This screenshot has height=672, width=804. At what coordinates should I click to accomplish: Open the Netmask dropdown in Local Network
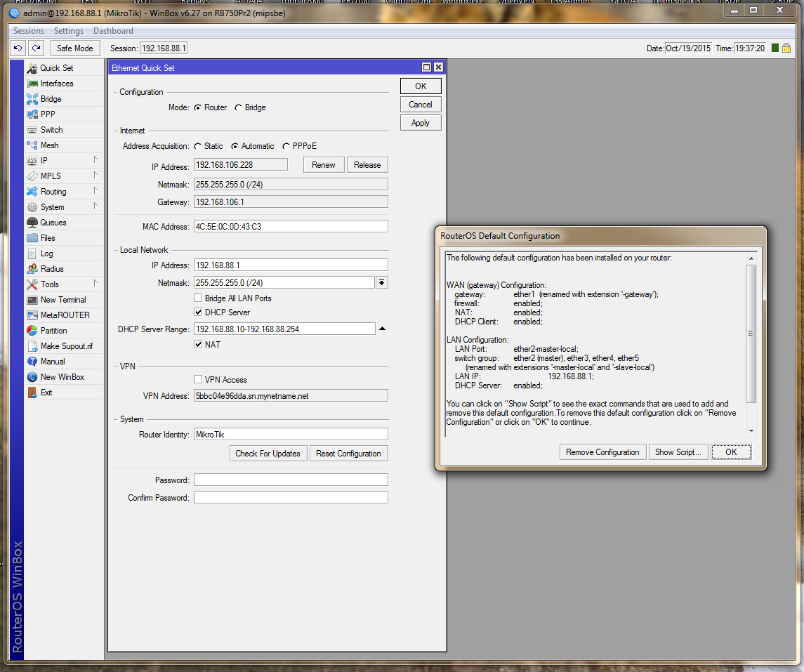(382, 282)
